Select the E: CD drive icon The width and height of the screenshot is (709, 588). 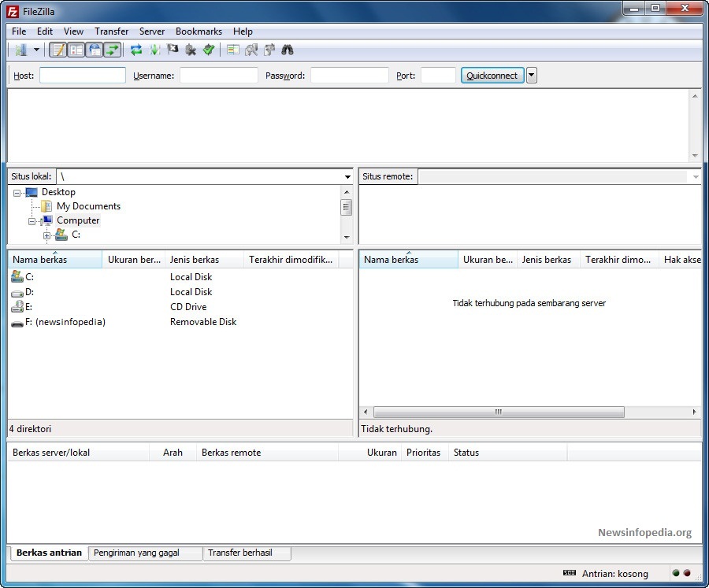click(17, 306)
